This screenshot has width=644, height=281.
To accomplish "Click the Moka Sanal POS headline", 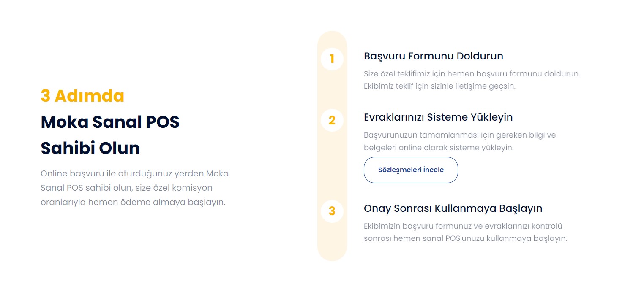I will point(110,122).
